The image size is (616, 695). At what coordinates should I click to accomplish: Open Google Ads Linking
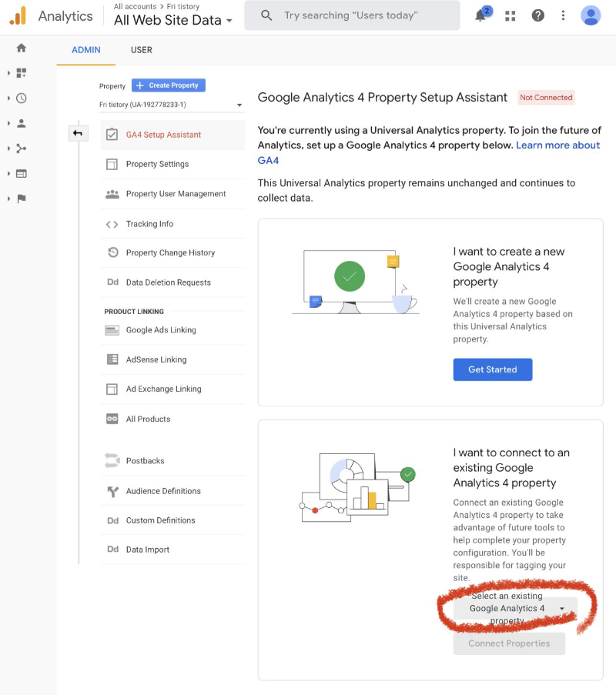click(172, 330)
